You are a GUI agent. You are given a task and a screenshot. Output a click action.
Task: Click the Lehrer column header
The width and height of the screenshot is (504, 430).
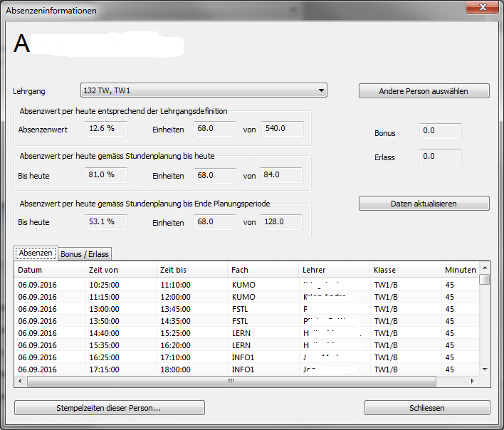point(334,270)
